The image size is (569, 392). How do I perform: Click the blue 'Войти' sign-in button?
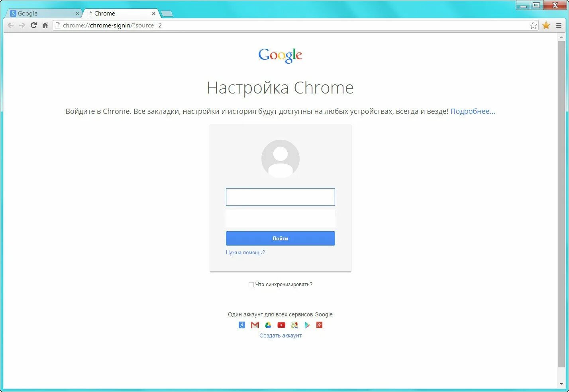[x=281, y=238]
